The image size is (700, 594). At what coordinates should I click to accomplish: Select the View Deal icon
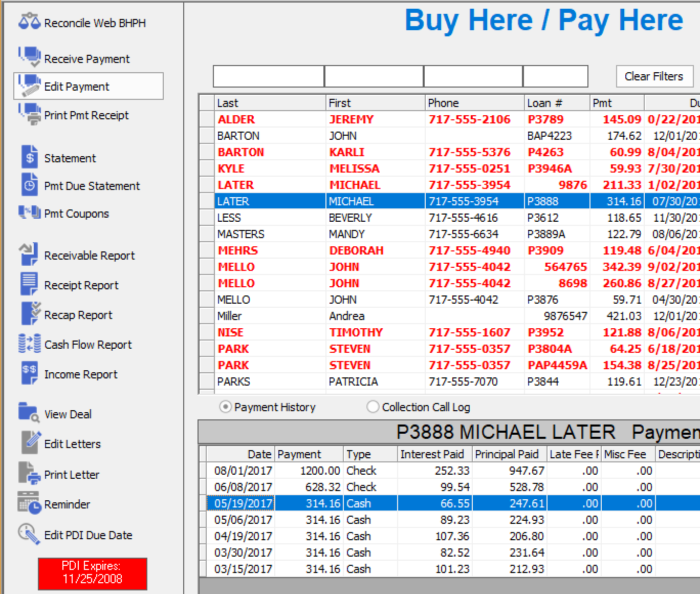(x=67, y=414)
